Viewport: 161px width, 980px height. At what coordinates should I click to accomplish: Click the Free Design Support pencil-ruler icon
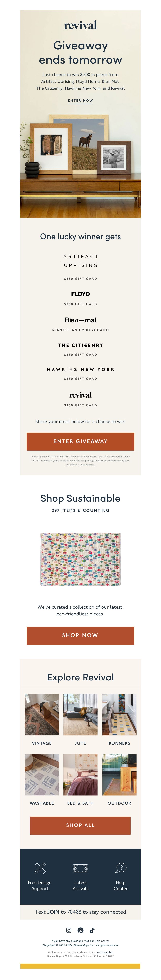coord(40,868)
